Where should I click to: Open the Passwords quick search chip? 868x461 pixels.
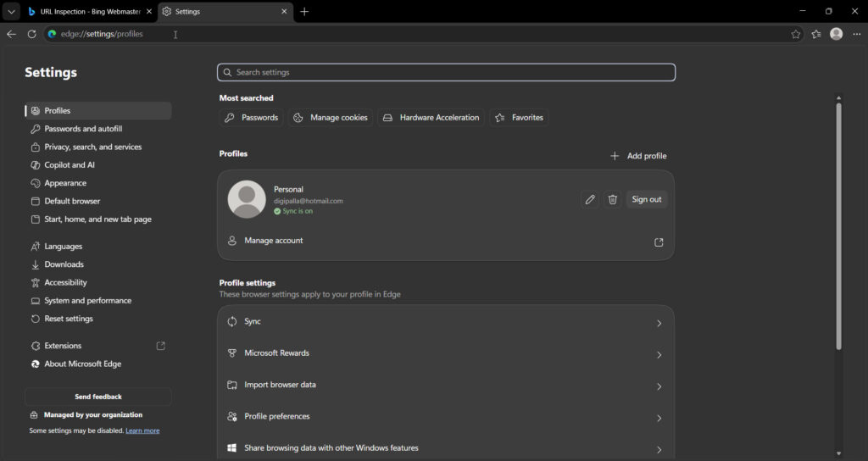click(x=251, y=117)
